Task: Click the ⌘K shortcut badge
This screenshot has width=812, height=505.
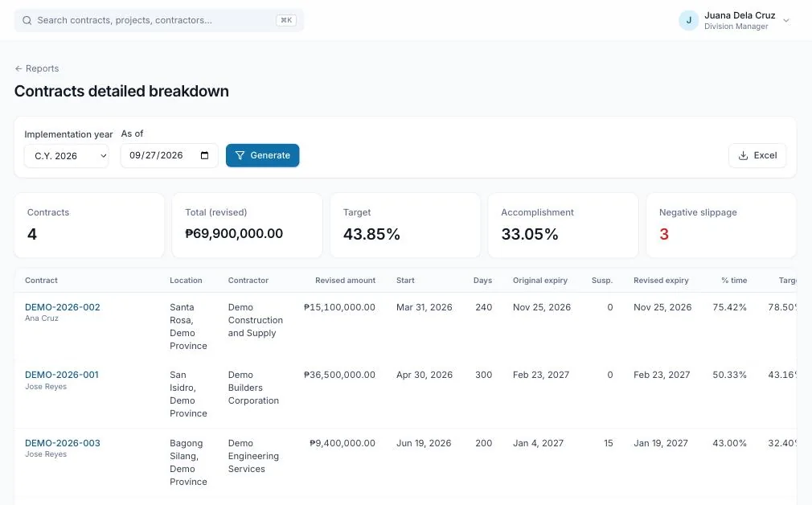Action: (x=286, y=20)
